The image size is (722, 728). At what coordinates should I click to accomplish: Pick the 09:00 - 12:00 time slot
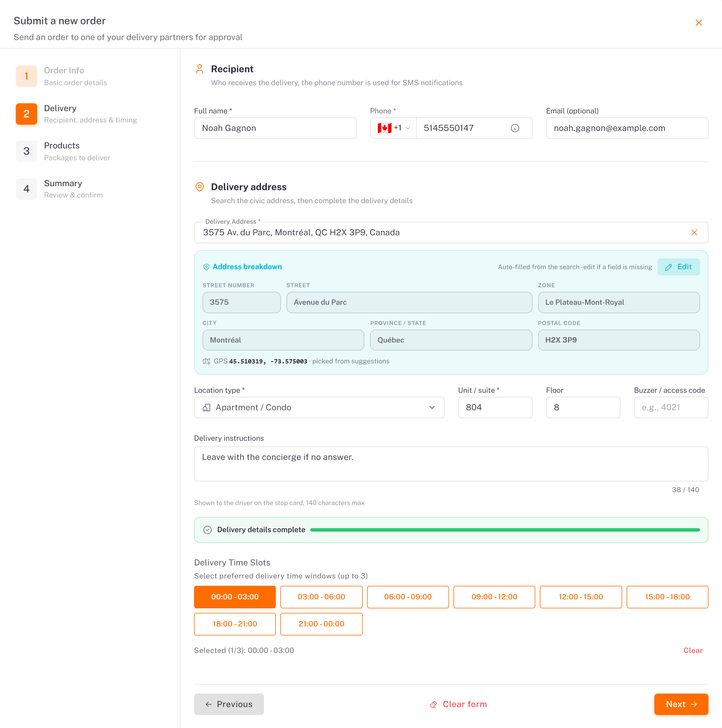(x=494, y=597)
